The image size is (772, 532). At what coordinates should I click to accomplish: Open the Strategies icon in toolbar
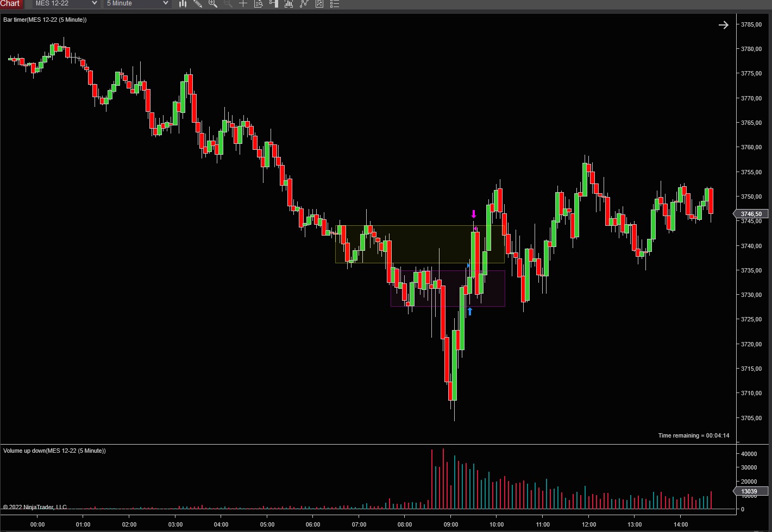point(304,4)
